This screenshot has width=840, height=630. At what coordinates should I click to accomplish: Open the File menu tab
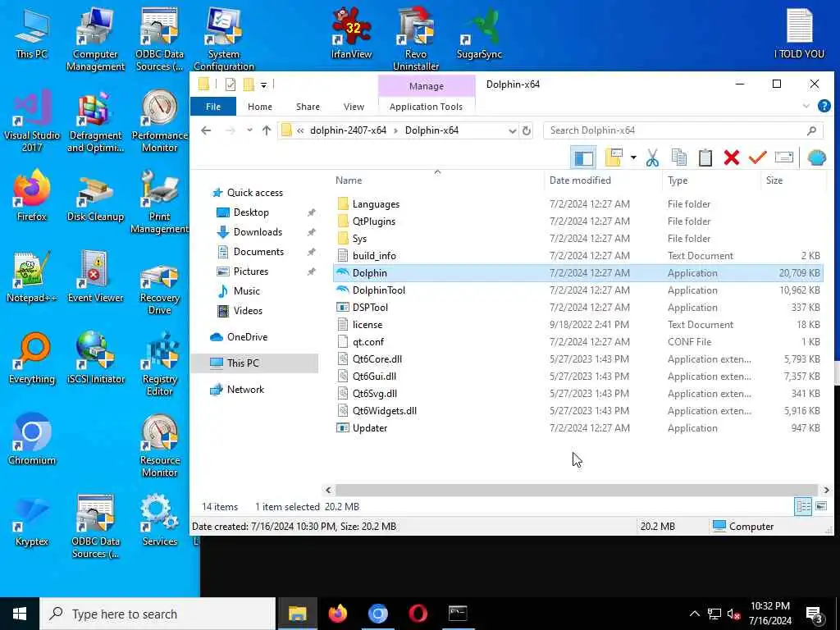coord(213,106)
